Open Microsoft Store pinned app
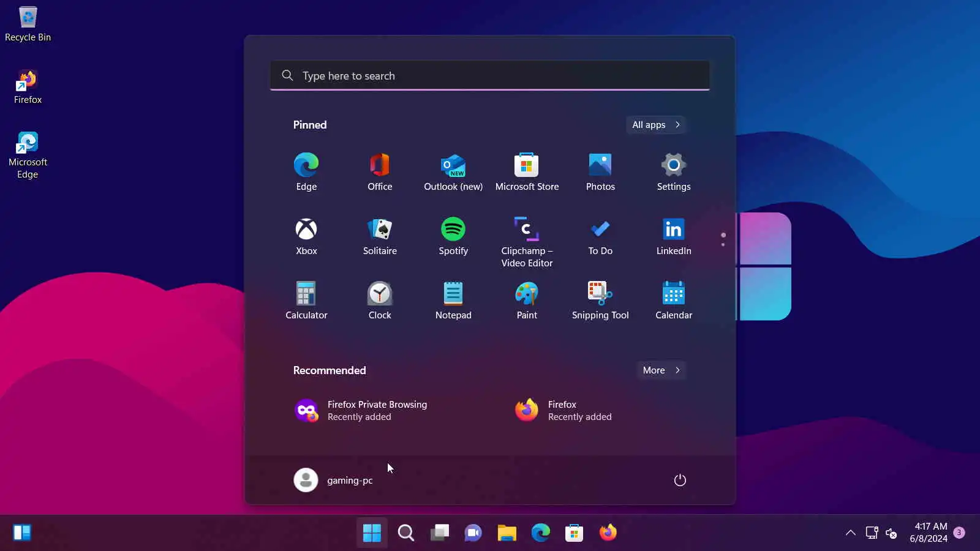The height and width of the screenshot is (551, 980). [527, 172]
